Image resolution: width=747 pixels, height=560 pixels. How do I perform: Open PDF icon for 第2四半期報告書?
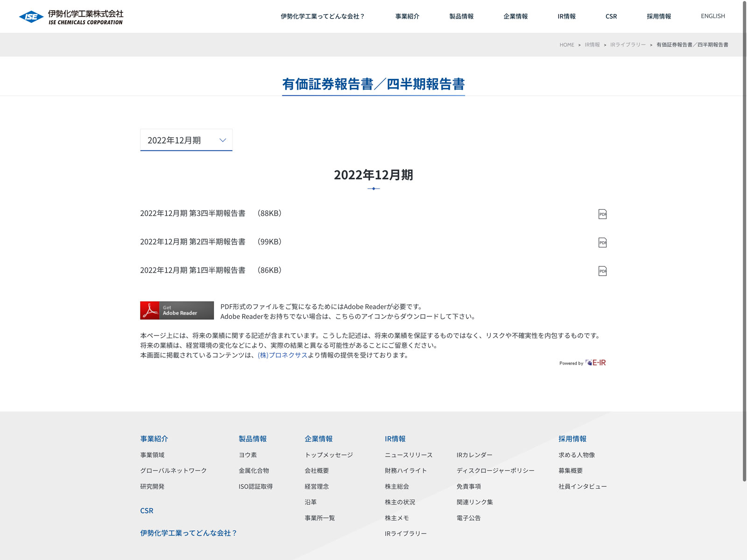602,242
